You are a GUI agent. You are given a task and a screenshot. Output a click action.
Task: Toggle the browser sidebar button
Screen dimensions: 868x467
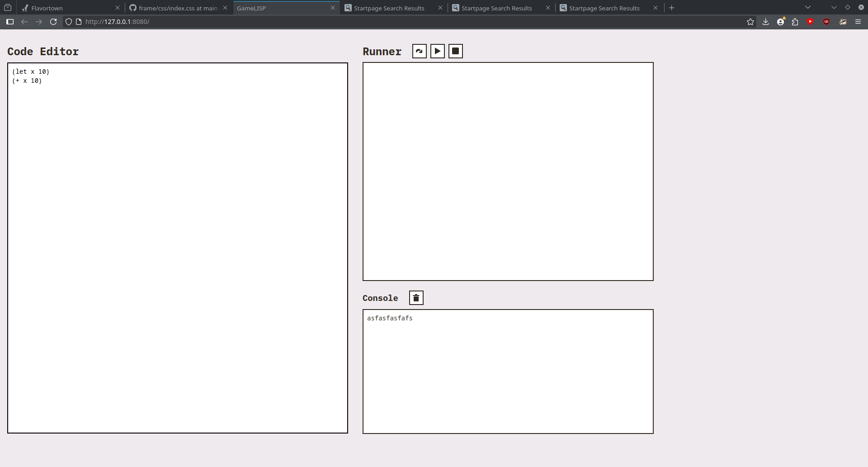click(10, 22)
